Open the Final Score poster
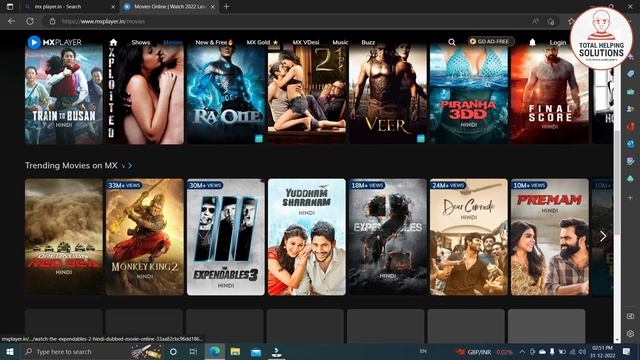Viewport: 640px width, 360px height. click(550, 94)
